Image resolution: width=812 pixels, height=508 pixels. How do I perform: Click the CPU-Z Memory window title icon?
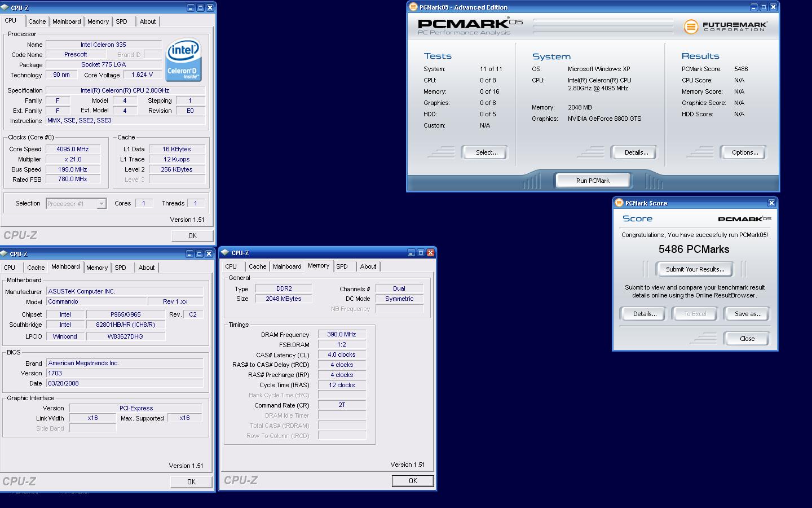pos(224,253)
